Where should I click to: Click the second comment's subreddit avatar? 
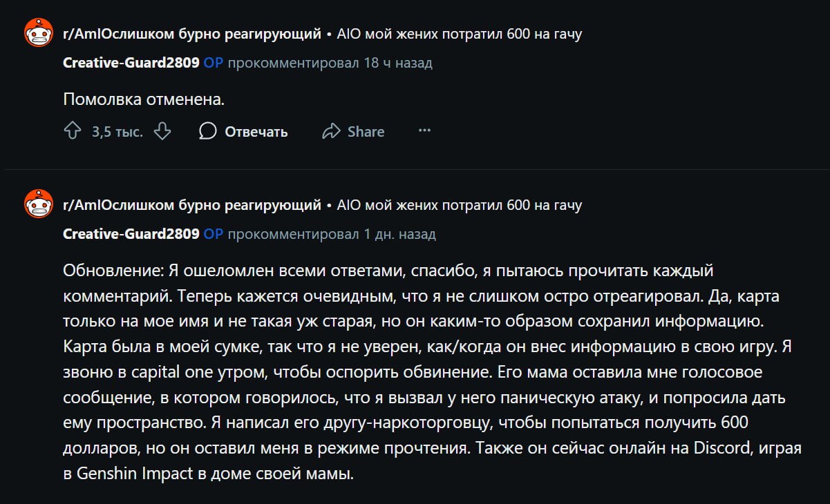coord(39,204)
